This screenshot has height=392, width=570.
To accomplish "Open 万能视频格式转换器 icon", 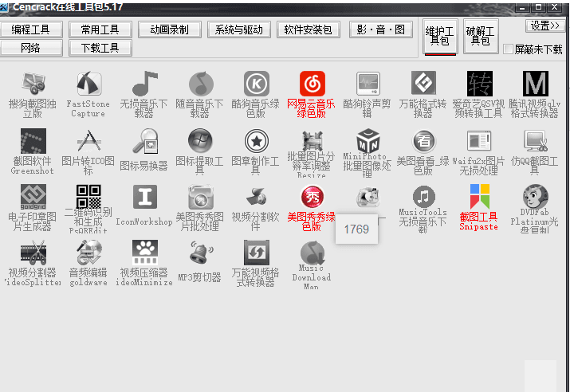I will coord(257,252).
